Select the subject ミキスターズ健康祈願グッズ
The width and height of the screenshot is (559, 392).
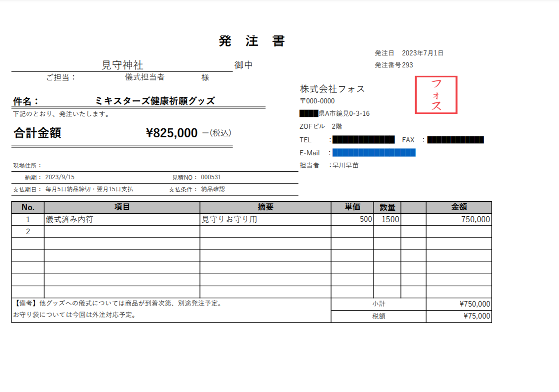click(154, 101)
